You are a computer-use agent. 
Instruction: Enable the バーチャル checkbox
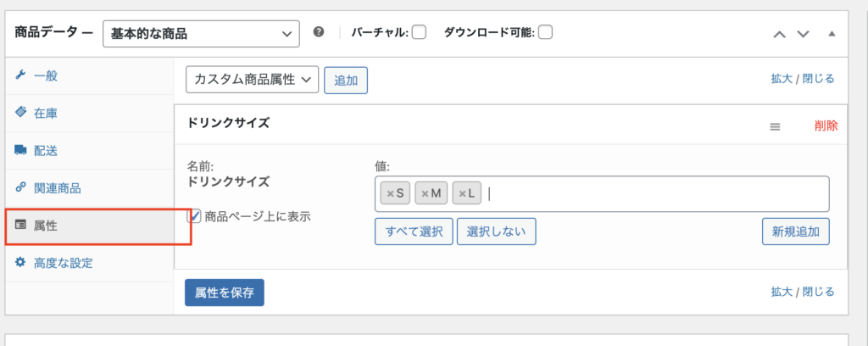[x=419, y=33]
